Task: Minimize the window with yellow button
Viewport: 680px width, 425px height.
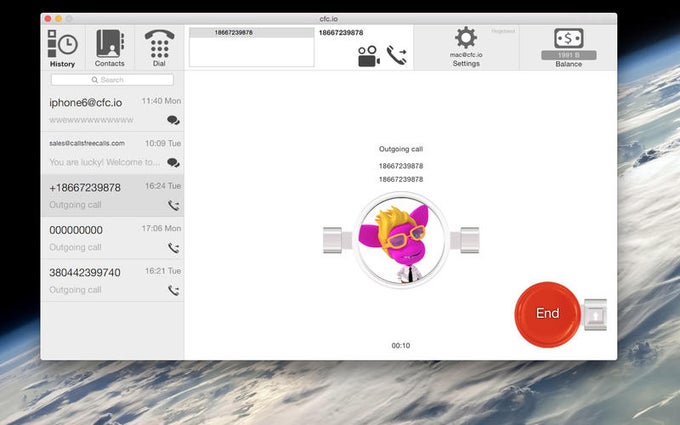Action: pos(59,19)
